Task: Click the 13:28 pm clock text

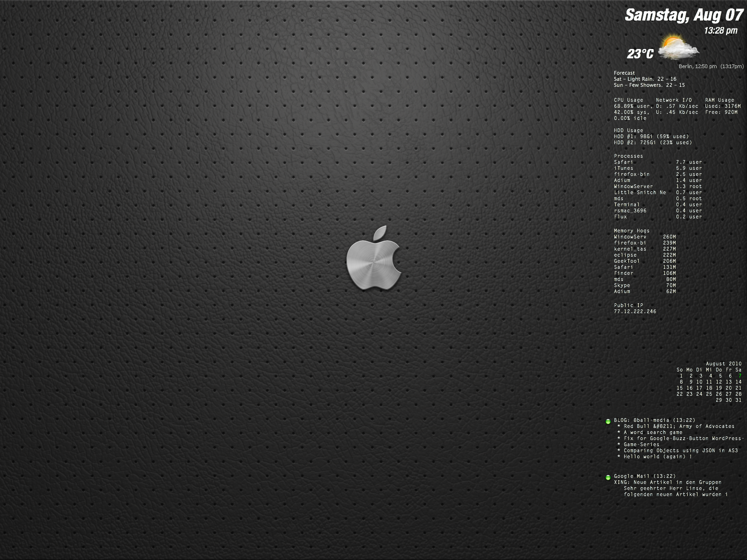Action: click(720, 31)
